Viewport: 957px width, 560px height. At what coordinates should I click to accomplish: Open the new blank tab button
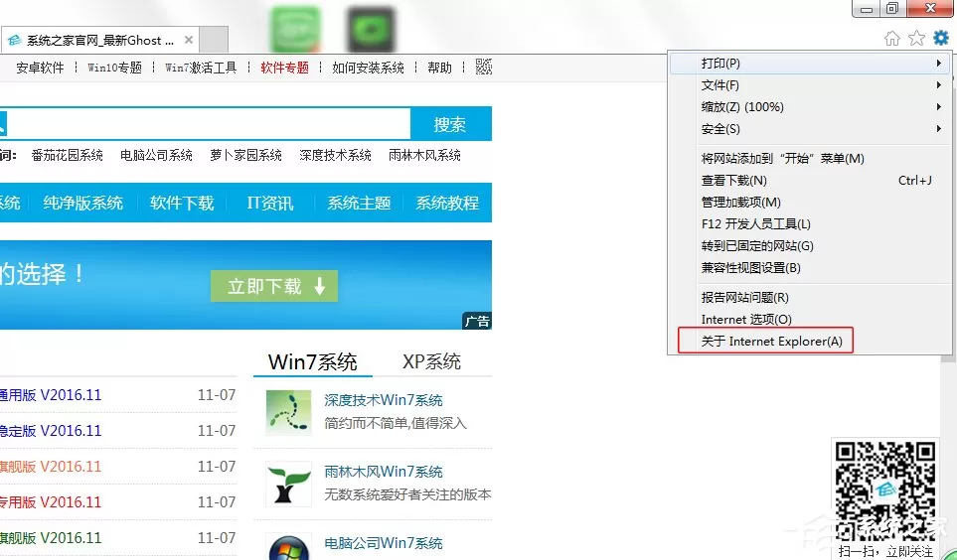point(214,40)
